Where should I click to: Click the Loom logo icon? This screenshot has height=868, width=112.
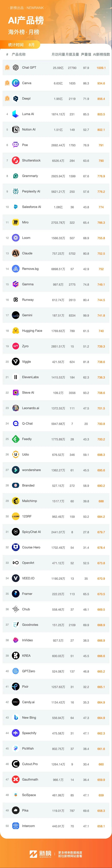coord(15,238)
